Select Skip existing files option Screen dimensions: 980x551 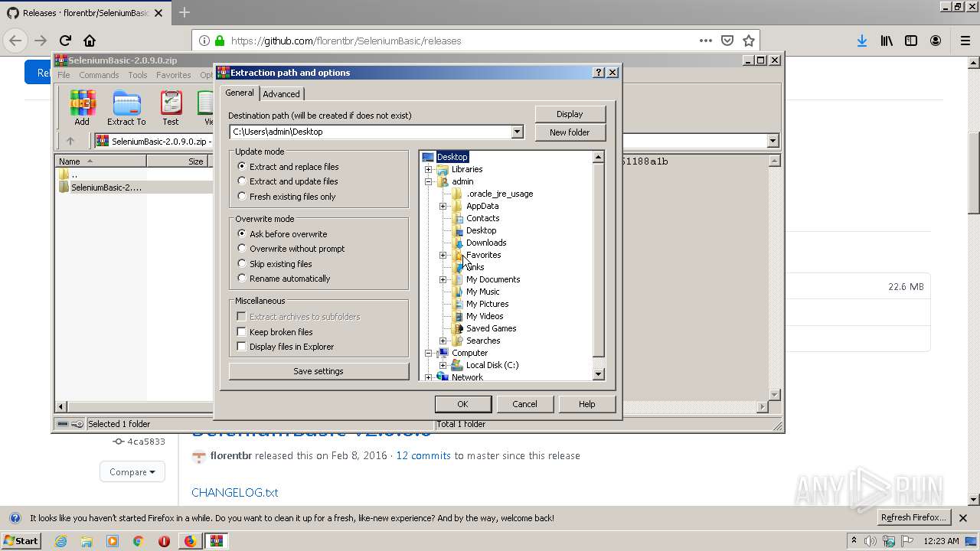click(242, 263)
